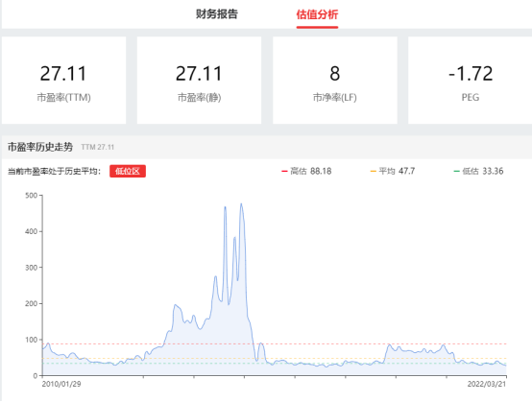Image resolution: width=532 pixels, height=402 pixels.
Task: Click the 100 y-axis label
Action: (x=32, y=340)
